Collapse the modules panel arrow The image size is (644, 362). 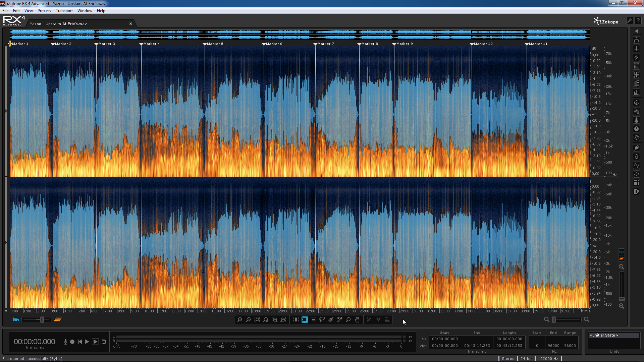(636, 31)
